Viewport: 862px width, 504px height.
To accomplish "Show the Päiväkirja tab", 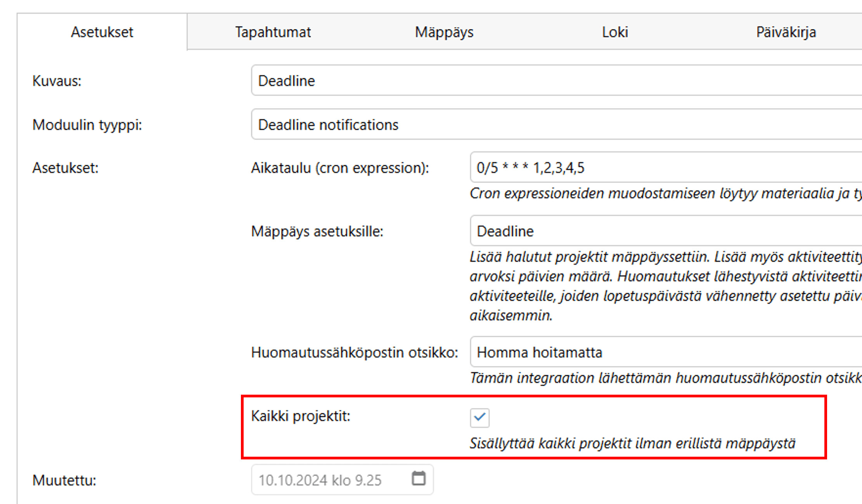I will pyautogui.click(x=786, y=32).
